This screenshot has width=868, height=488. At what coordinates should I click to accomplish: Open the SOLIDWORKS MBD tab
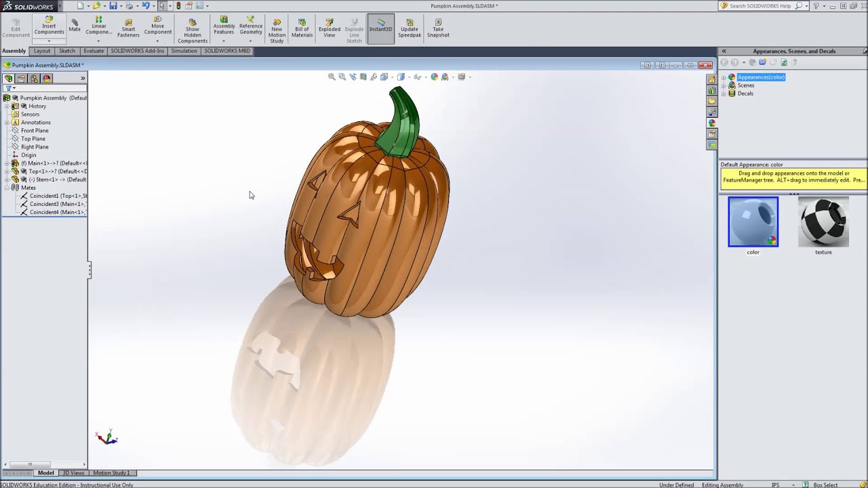227,51
